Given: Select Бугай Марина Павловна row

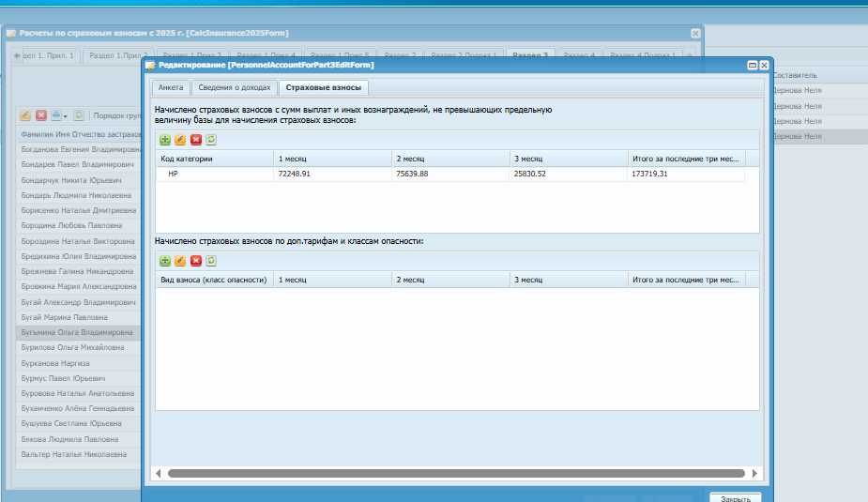Looking at the screenshot, I should coord(79,317).
